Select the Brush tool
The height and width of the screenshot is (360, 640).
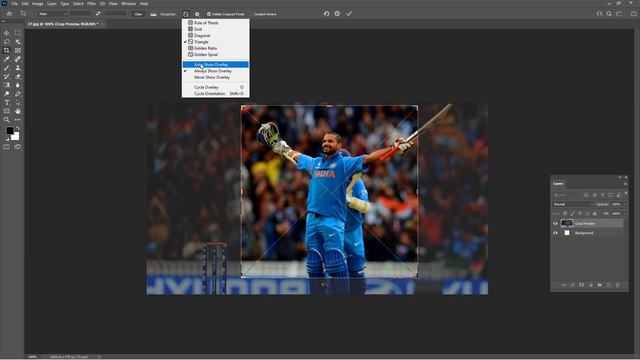(7, 68)
